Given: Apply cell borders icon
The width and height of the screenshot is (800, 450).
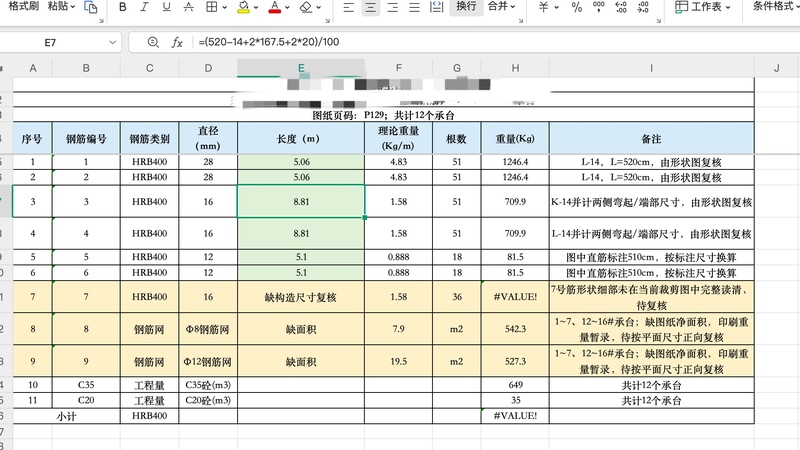Looking at the screenshot, I should [211, 7].
